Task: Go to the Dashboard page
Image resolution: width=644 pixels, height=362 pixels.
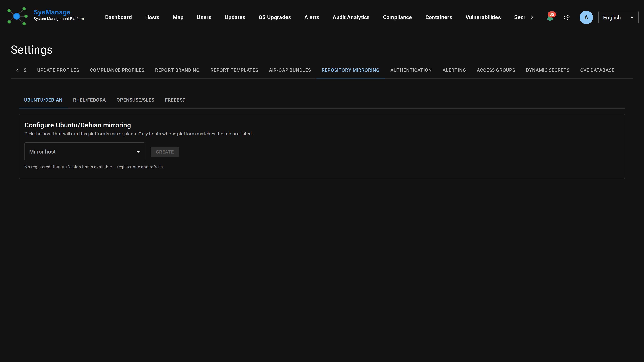Action: [118, 17]
